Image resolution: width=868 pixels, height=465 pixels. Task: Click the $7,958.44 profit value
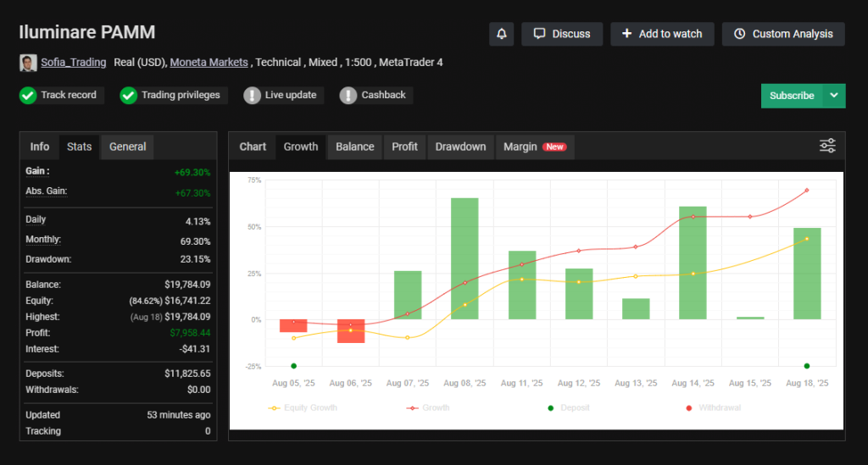(190, 333)
